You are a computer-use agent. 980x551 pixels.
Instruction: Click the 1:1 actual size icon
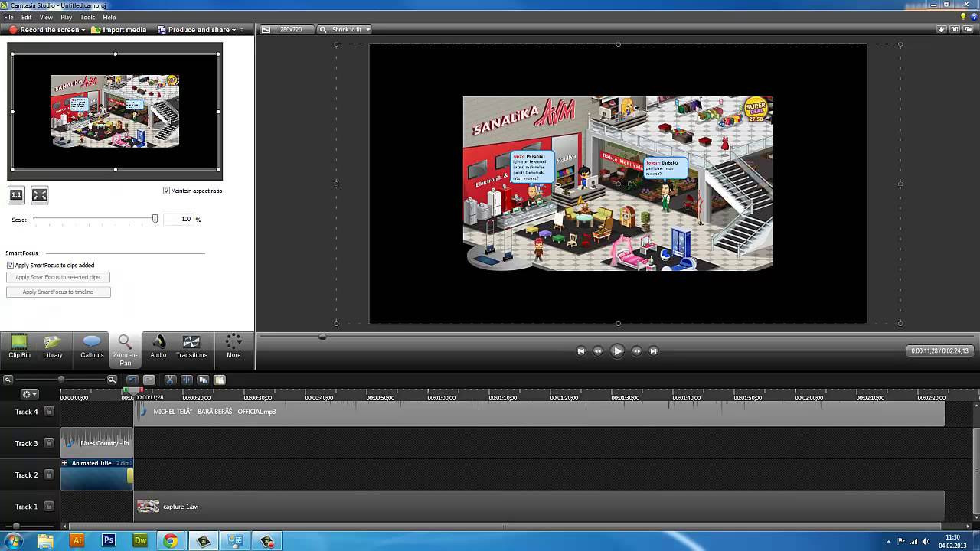pos(16,195)
